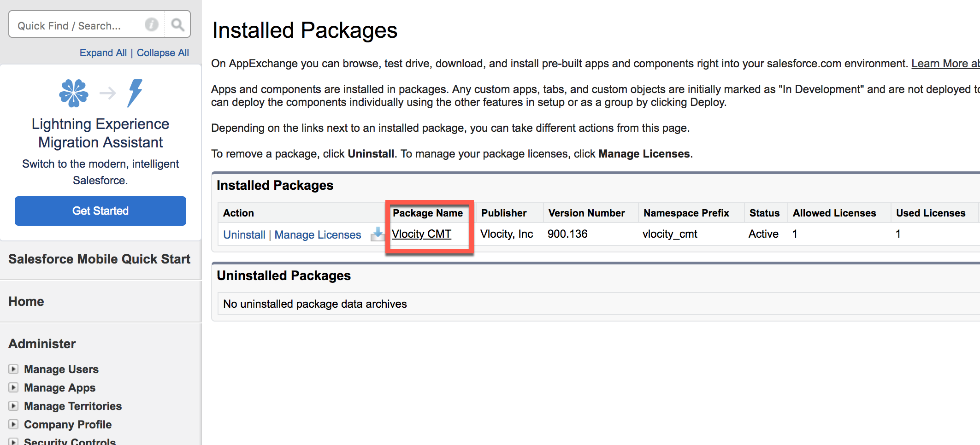Click the Lightning Experience Migration Assistant title
Image resolution: width=980 pixels, height=445 pixels.
pos(100,133)
